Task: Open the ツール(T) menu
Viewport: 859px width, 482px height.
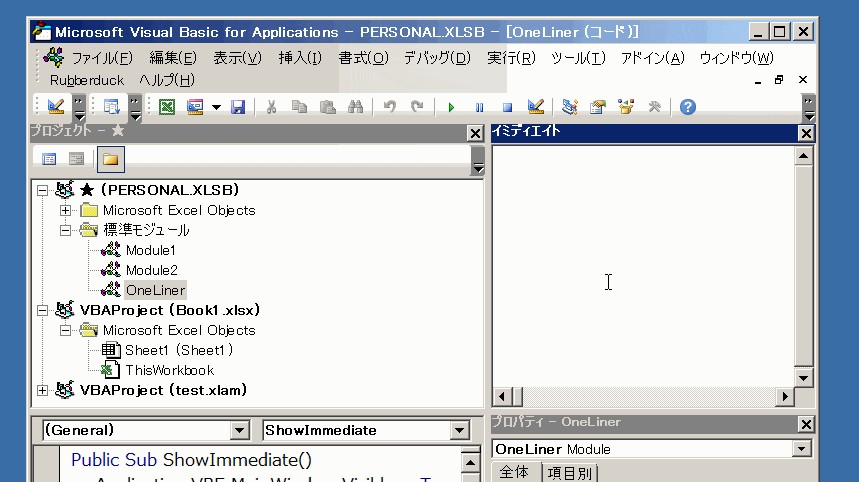Action: 578,58
